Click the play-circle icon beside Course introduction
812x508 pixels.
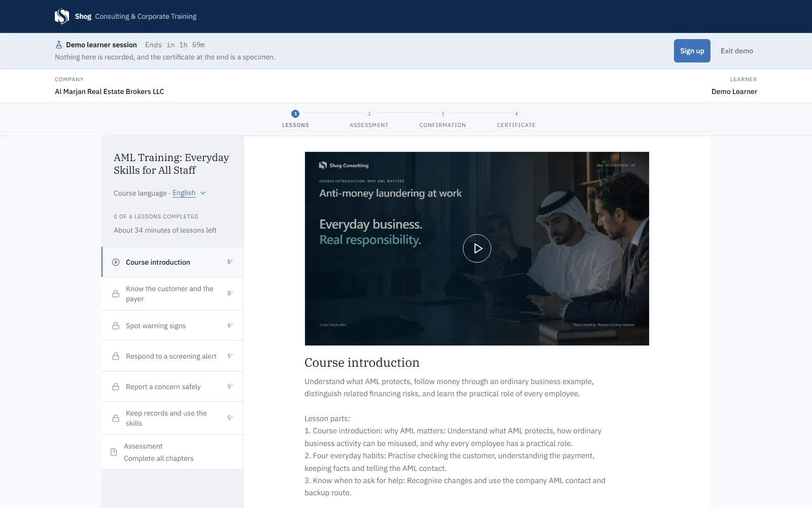pos(116,262)
